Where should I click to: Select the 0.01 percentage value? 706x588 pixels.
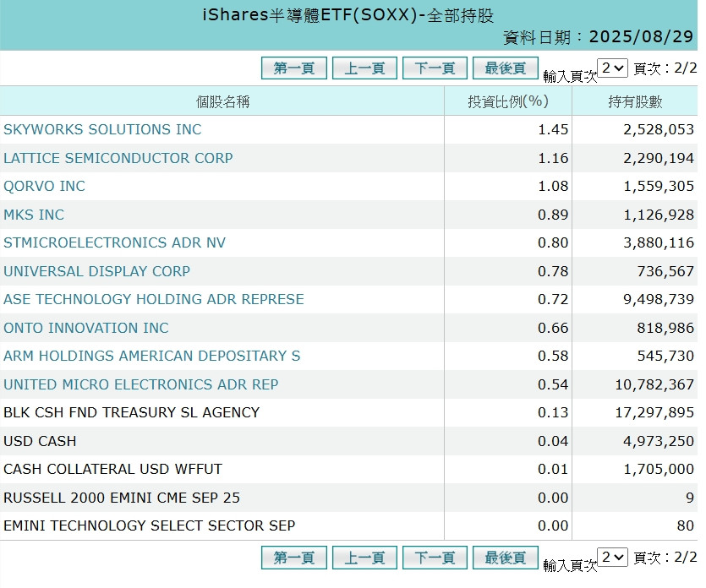pyautogui.click(x=553, y=470)
